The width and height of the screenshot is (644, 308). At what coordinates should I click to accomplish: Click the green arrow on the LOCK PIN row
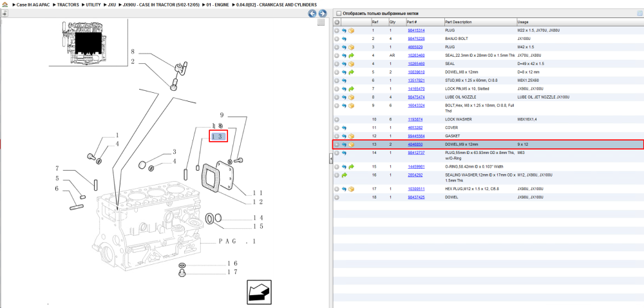352,89
